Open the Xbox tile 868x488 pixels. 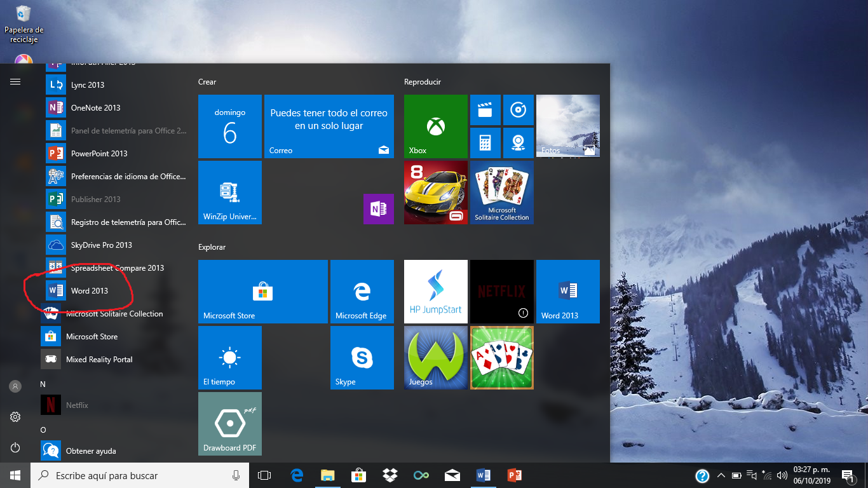(435, 126)
